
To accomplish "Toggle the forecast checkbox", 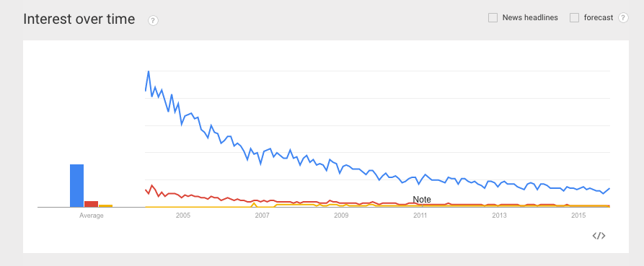I will click(574, 17).
